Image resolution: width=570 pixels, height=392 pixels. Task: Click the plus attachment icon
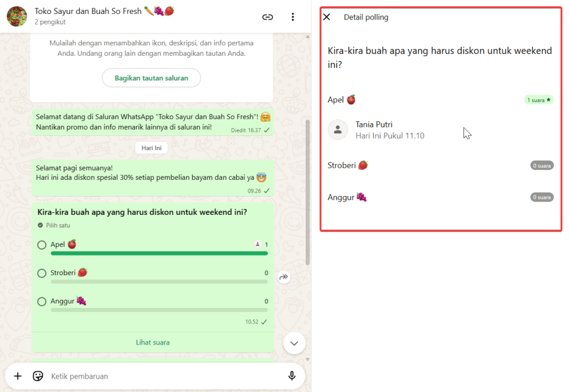(x=18, y=376)
